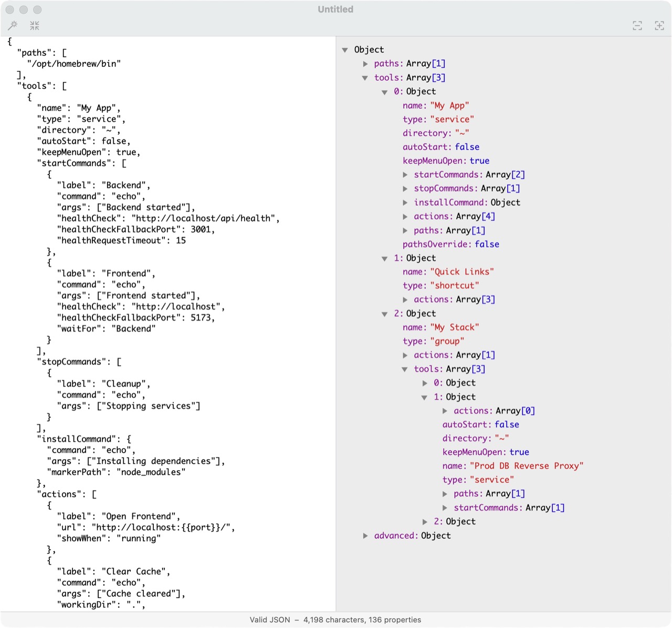Expand startCommands Array[1] node
The width and height of the screenshot is (672, 628).
pos(445,508)
